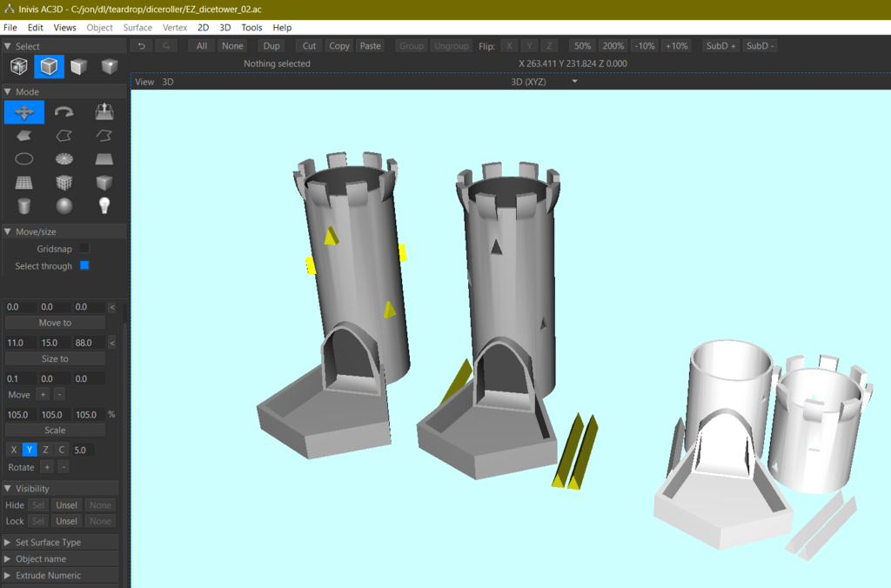Select the Rotate mode tool
This screenshot has width=891, height=588.
pyautogui.click(x=64, y=112)
